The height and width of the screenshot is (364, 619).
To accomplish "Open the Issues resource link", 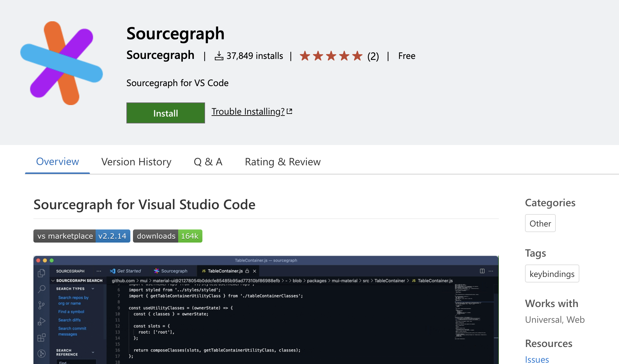I will pyautogui.click(x=537, y=359).
